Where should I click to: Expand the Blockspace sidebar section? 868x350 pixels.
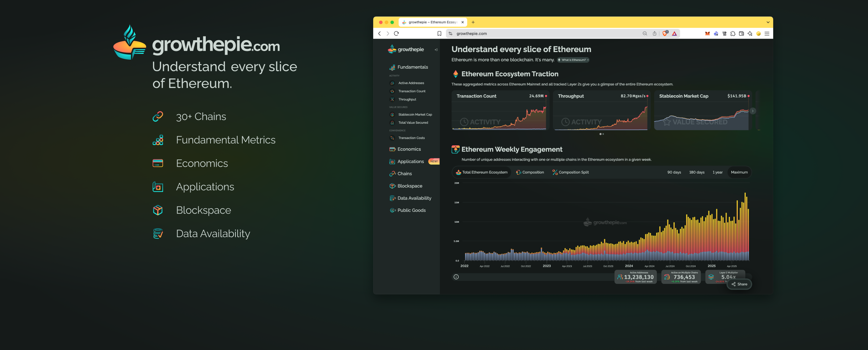click(x=409, y=186)
